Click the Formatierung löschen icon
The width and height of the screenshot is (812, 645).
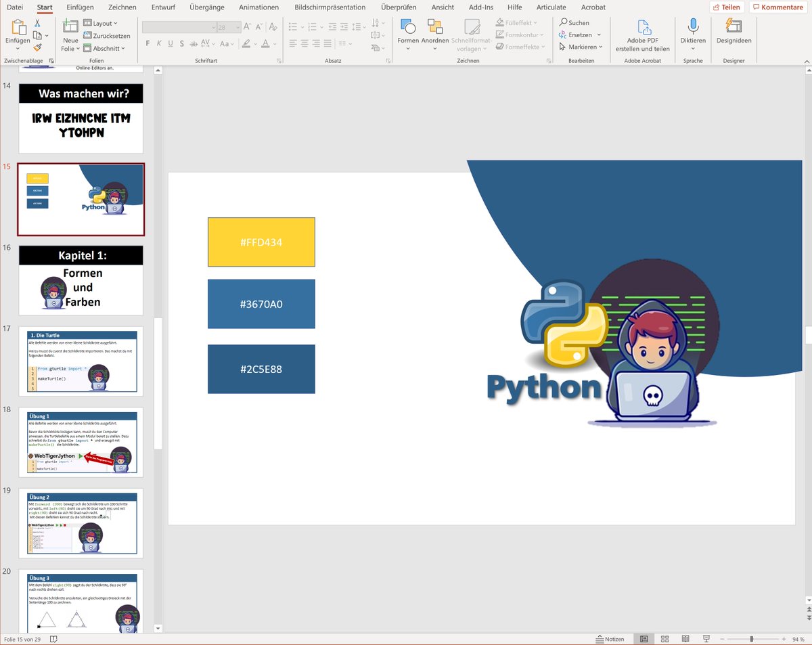(272, 27)
